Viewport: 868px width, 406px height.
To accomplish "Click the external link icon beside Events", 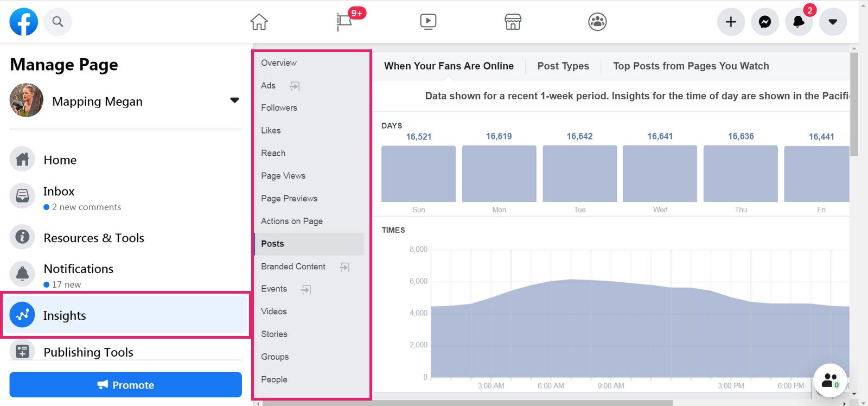I will 306,289.
